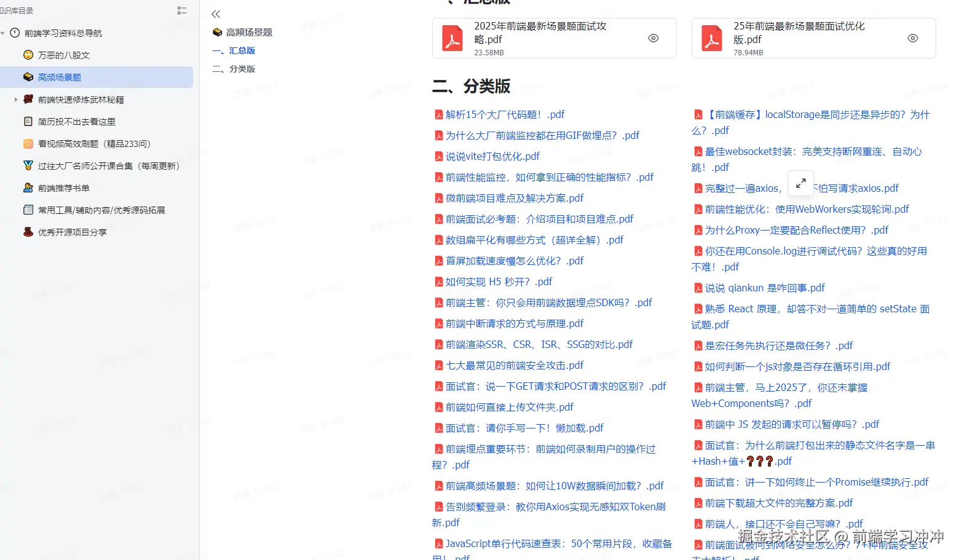Click PDF icon of 2025年前端最新场景题面试攻略
Viewport: 959px width, 560px height.
[452, 38]
